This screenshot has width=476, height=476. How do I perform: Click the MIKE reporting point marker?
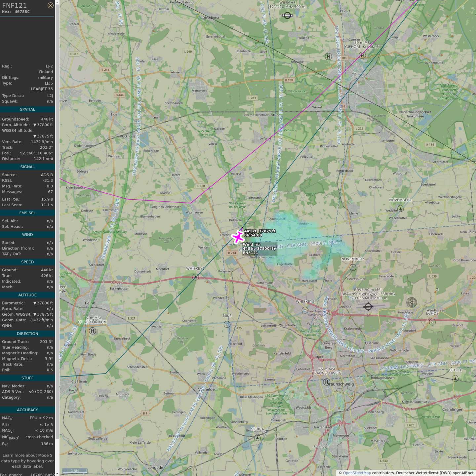tap(227, 325)
